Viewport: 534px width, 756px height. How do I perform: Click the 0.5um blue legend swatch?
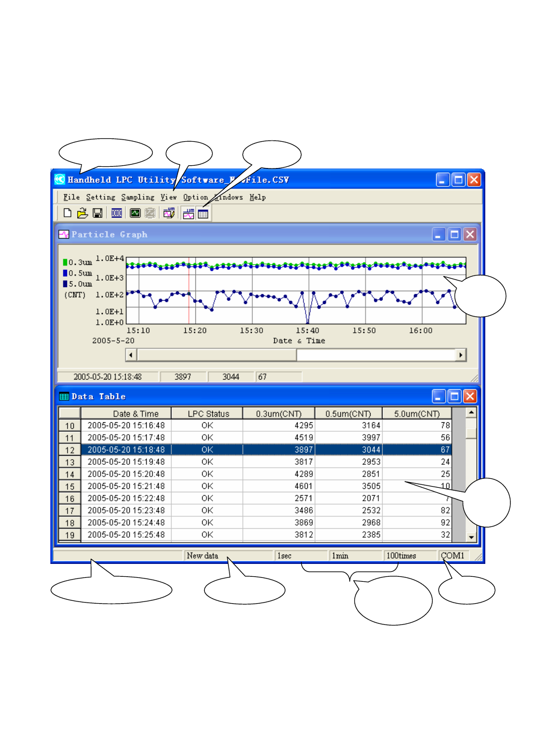click(65, 273)
